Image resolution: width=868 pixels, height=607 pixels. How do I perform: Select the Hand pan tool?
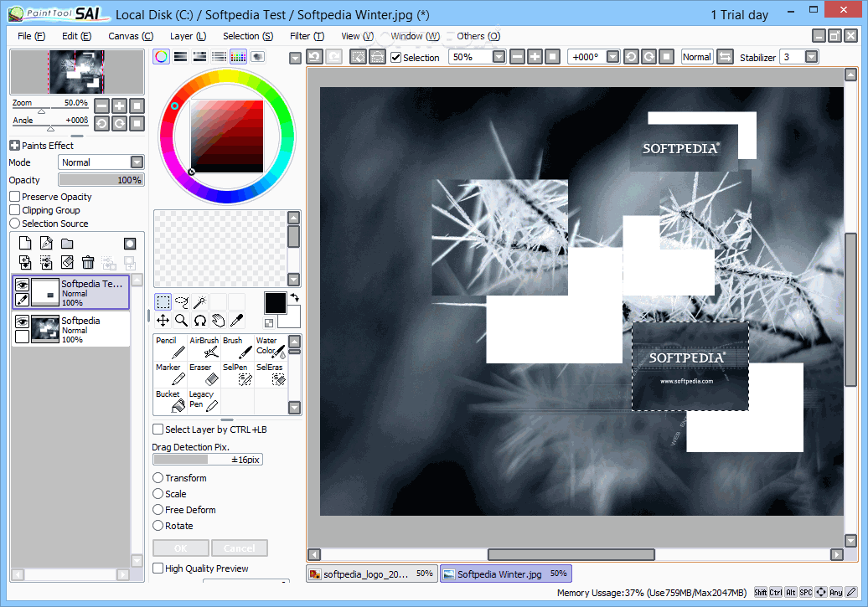(x=218, y=320)
